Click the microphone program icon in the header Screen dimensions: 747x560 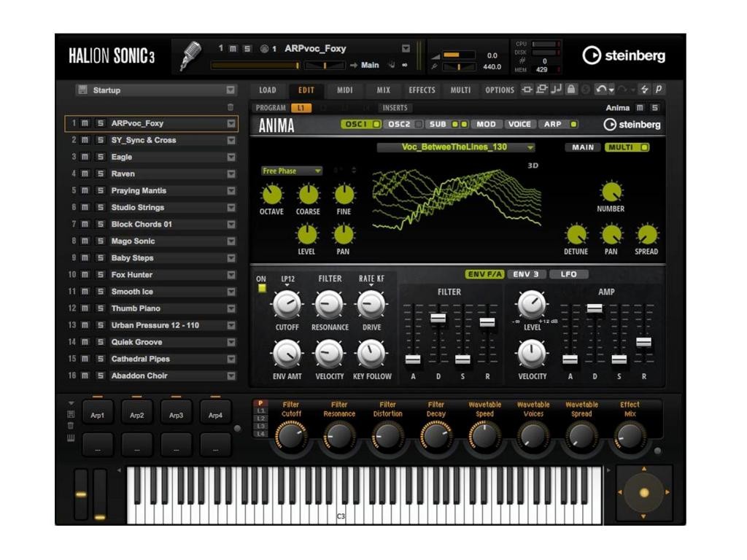click(x=190, y=56)
